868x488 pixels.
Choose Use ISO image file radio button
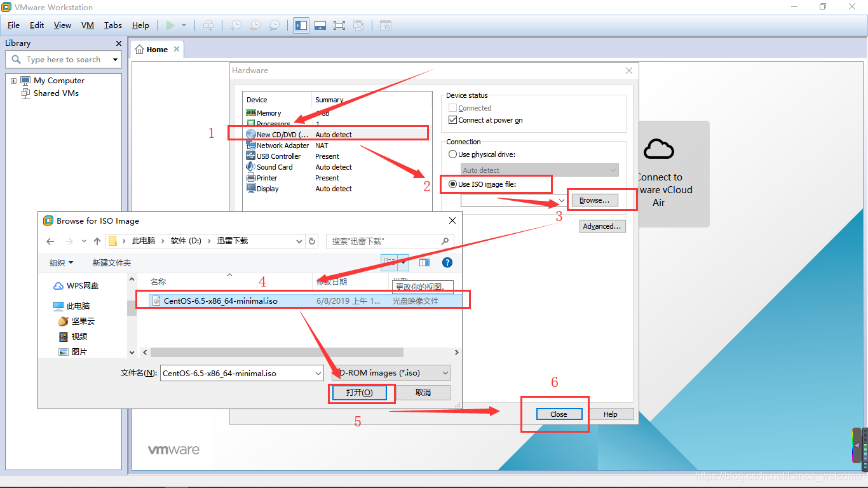pyautogui.click(x=452, y=184)
